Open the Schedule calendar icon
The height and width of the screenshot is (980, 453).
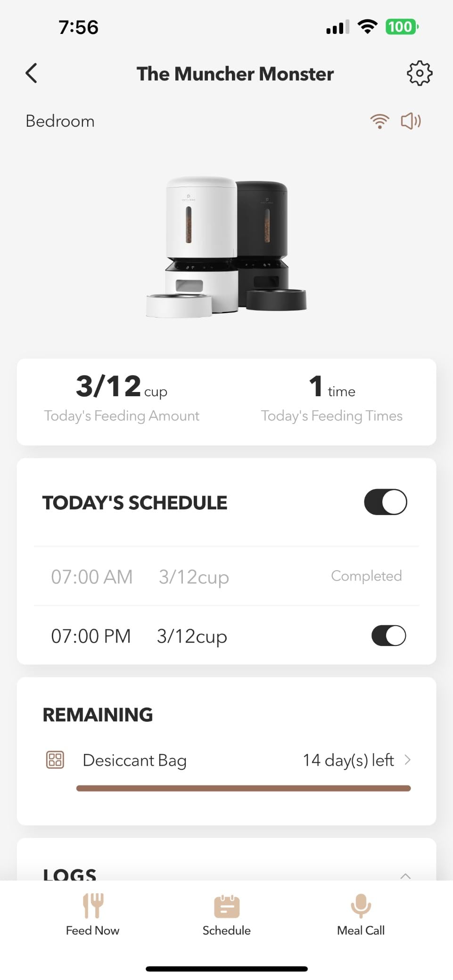[x=227, y=906]
